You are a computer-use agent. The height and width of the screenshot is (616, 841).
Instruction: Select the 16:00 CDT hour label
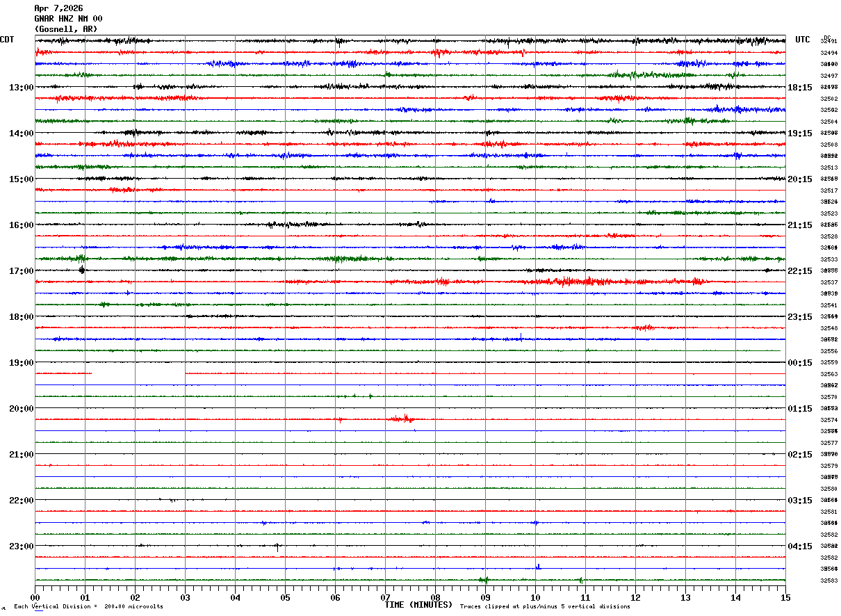22,225
